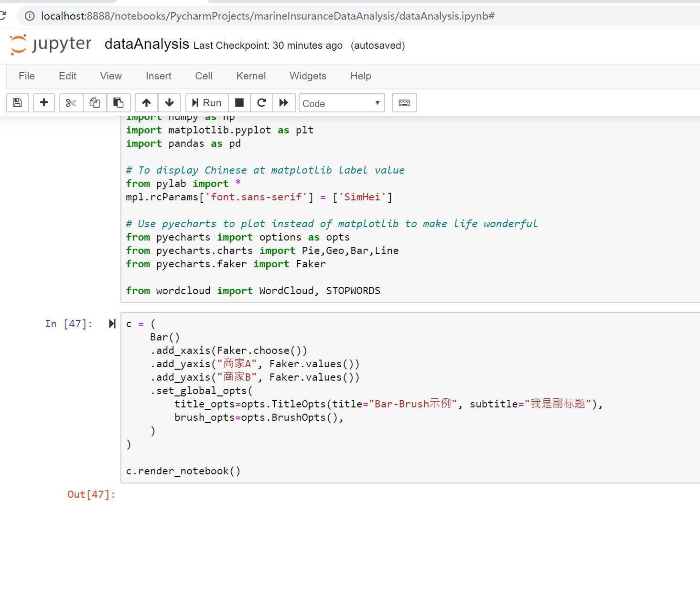The height and width of the screenshot is (592, 700).
Task: Save the notebook via the save icon
Action: (x=17, y=103)
